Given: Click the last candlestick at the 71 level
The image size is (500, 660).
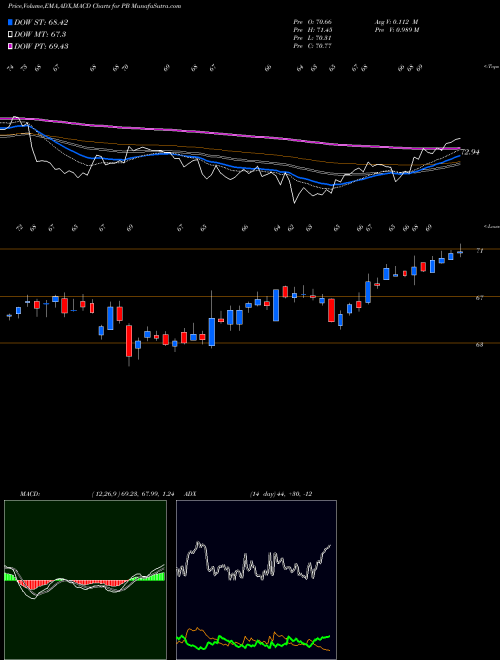Looking at the screenshot, I should pos(460,252).
